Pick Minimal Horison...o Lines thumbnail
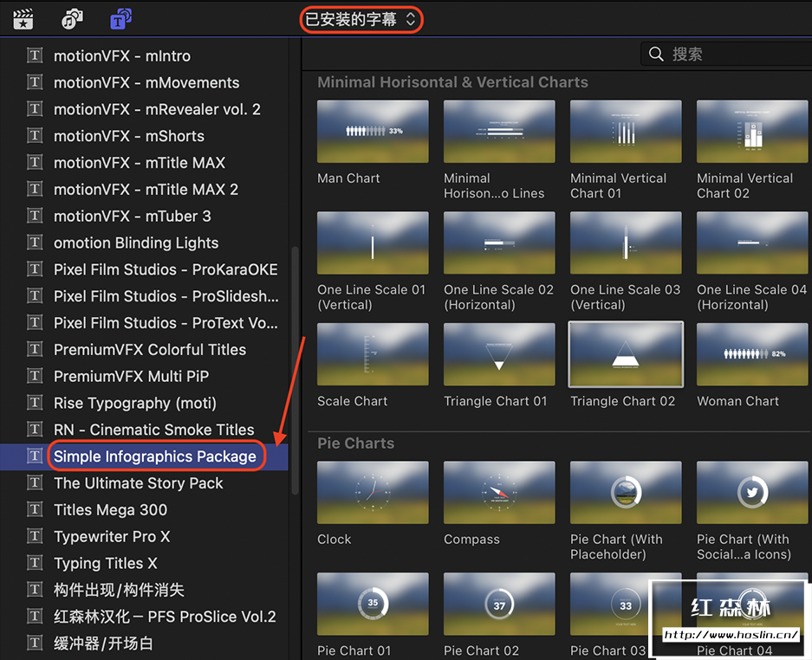The image size is (812, 660). 499,132
